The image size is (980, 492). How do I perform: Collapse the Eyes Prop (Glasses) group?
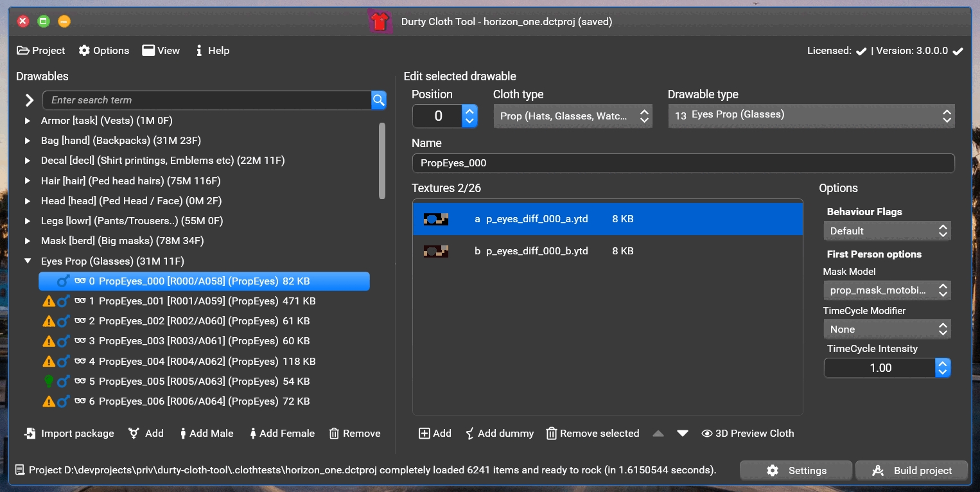click(x=28, y=261)
